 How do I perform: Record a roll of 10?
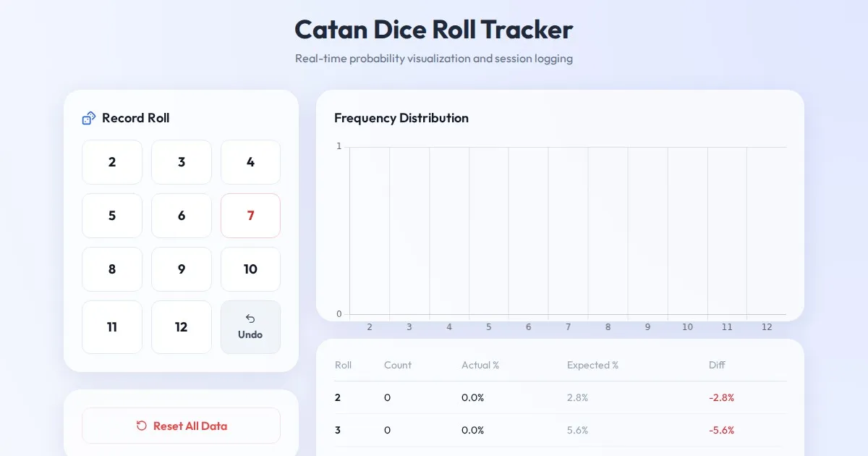pyautogui.click(x=250, y=269)
